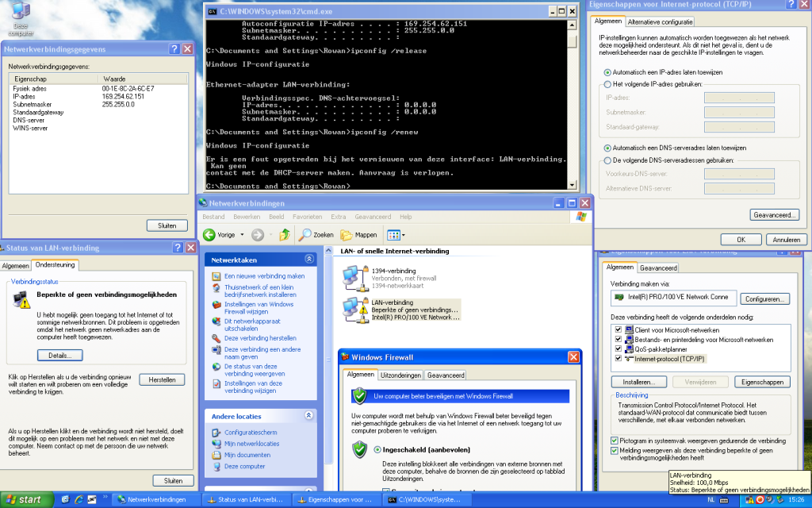This screenshot has width=812, height=508.
Task: Collapse the Netwerktaken panel
Action: (x=308, y=259)
